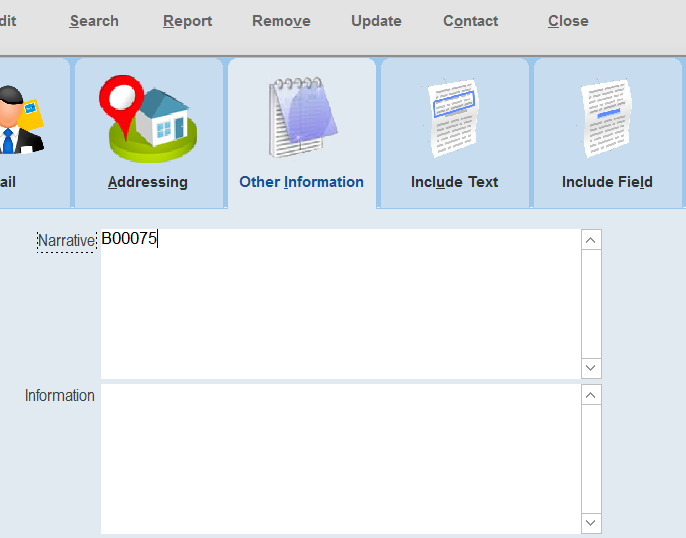
Task: Click the Information scrollbar down arrow
Action: tap(591, 523)
